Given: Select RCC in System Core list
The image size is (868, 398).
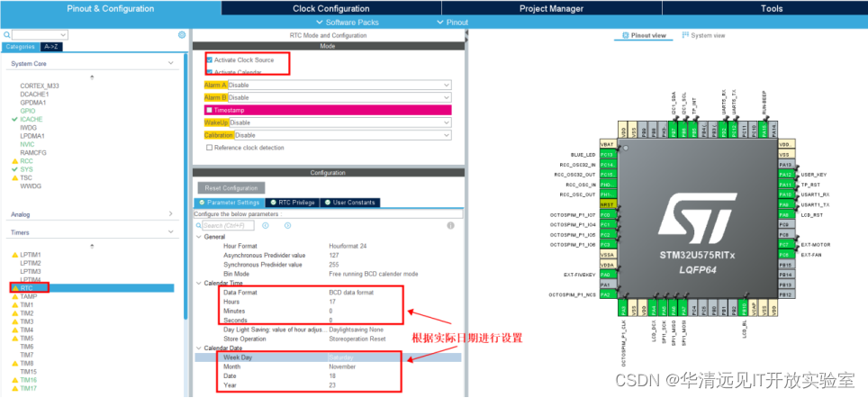Looking at the screenshot, I should click(26, 161).
